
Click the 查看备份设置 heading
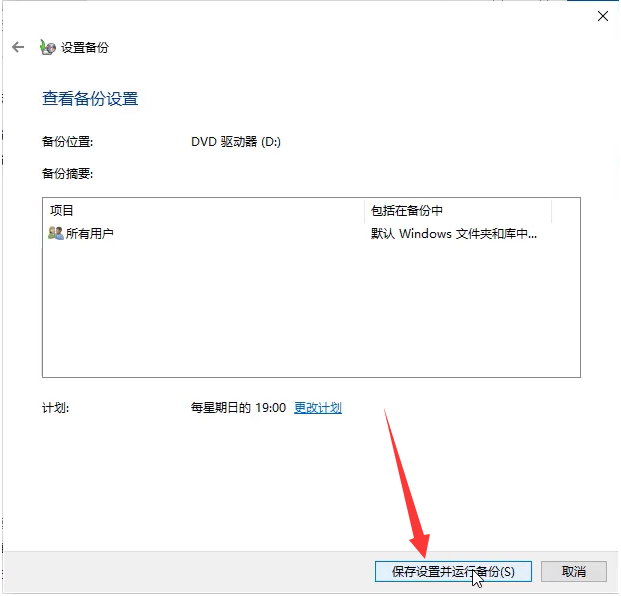pyautogui.click(x=90, y=99)
